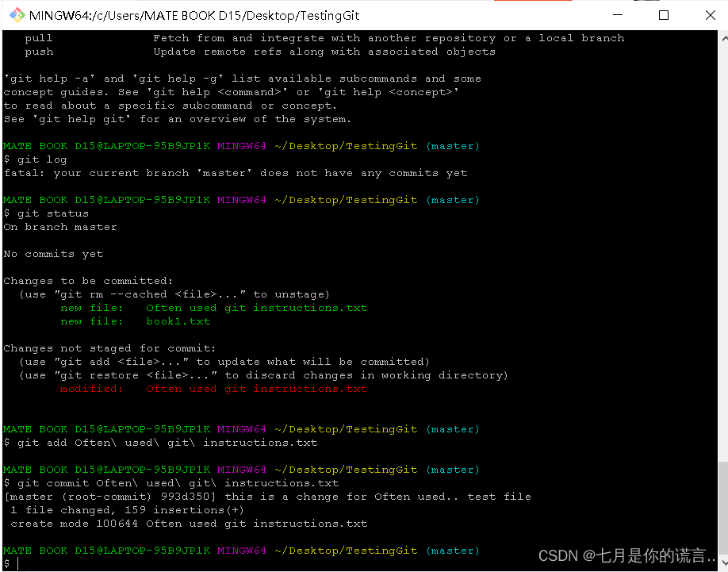Select the green filename book1.txt
Image resolution: width=728 pixels, height=572 pixels.
[178, 321]
